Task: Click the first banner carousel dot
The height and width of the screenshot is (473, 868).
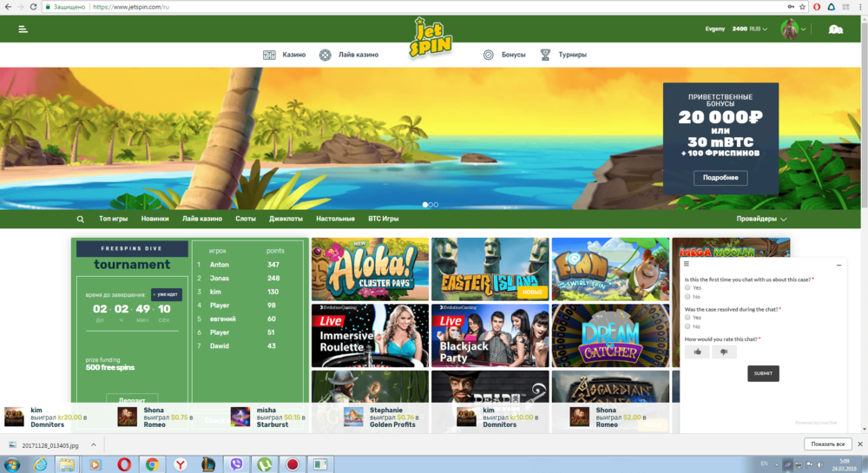Action: 425,205
